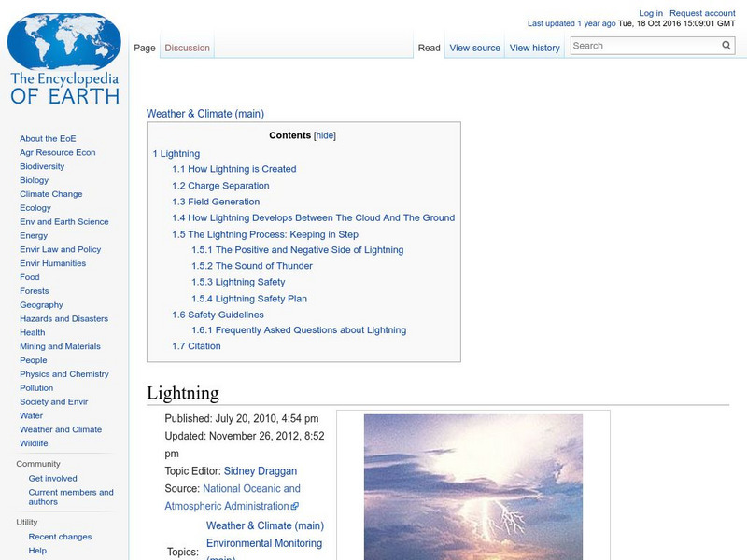
Task: Open the Read tab
Action: [x=429, y=48]
